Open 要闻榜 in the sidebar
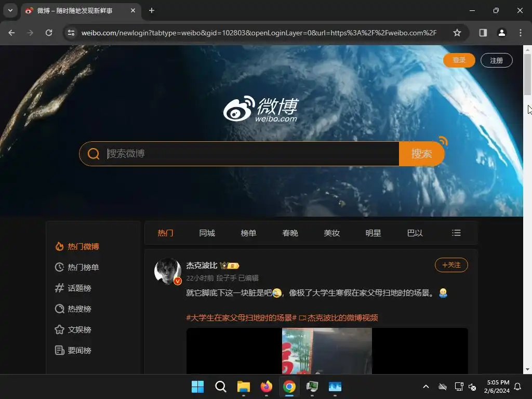Viewport: 532px width, 399px height. click(73, 350)
